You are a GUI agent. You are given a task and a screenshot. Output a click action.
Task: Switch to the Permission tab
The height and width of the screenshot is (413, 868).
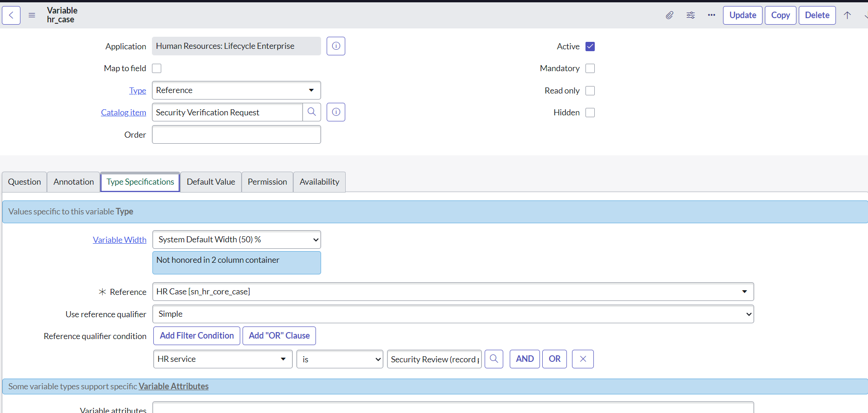tap(267, 182)
